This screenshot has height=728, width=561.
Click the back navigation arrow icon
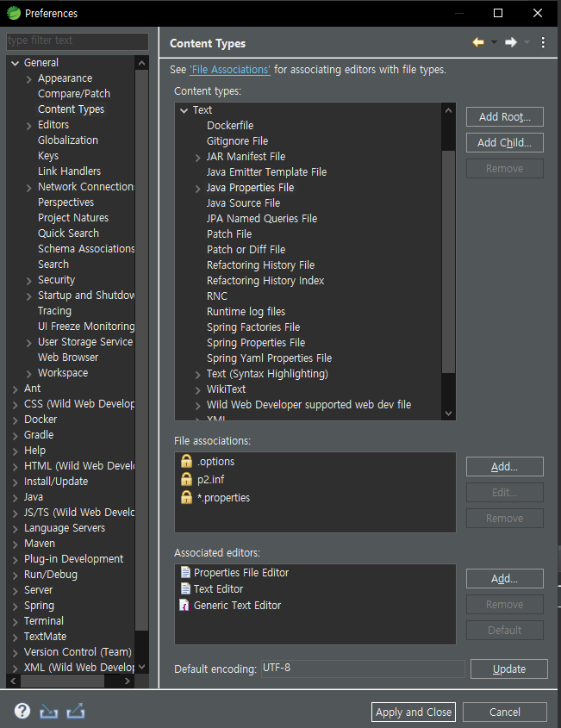click(x=478, y=43)
